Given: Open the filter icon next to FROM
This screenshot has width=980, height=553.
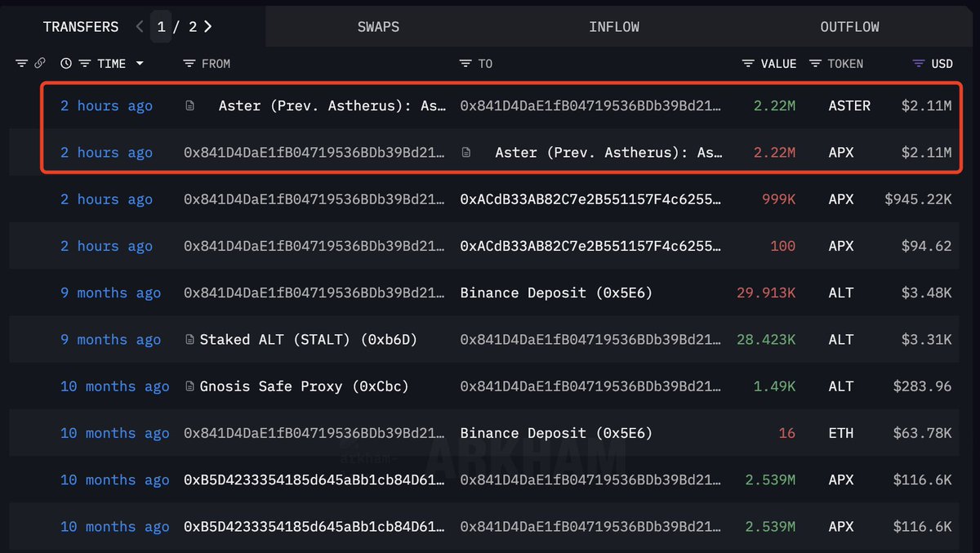Looking at the screenshot, I should click(189, 64).
